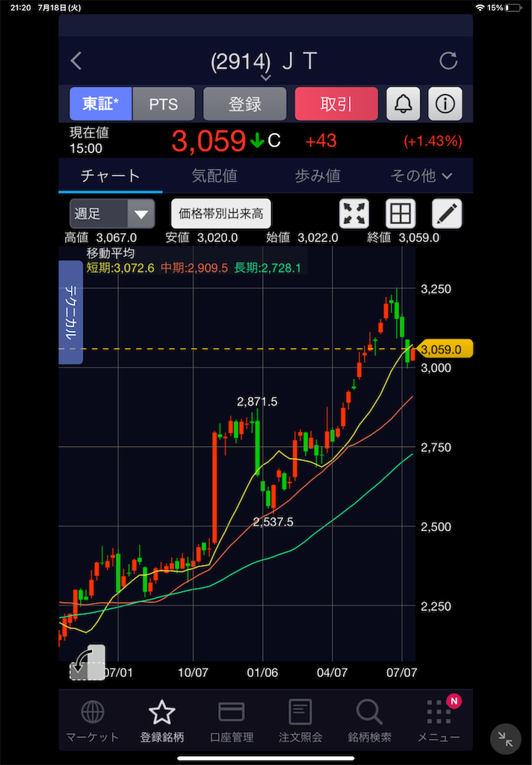Open the 週足 period dropdown
532x765 pixels.
click(112, 214)
